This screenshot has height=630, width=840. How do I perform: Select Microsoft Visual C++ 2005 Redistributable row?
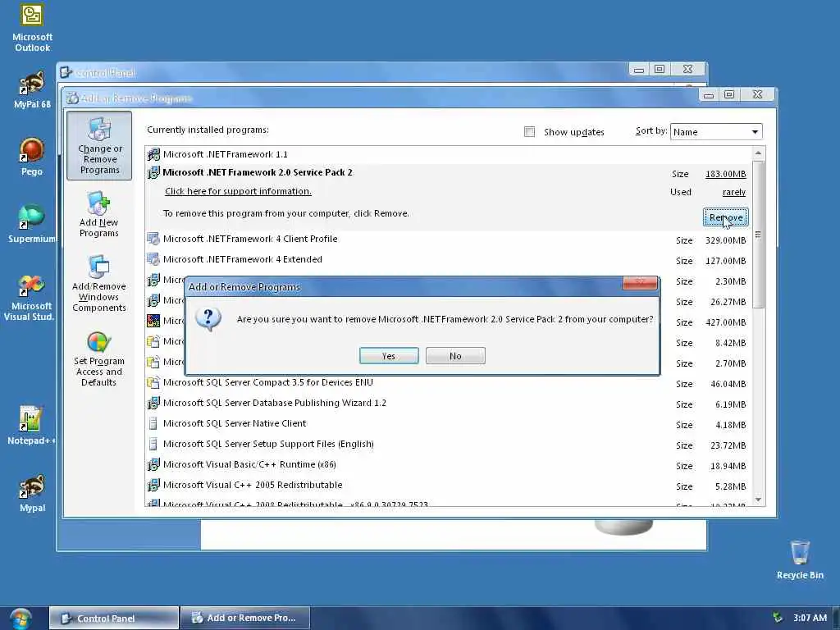[x=448, y=486]
